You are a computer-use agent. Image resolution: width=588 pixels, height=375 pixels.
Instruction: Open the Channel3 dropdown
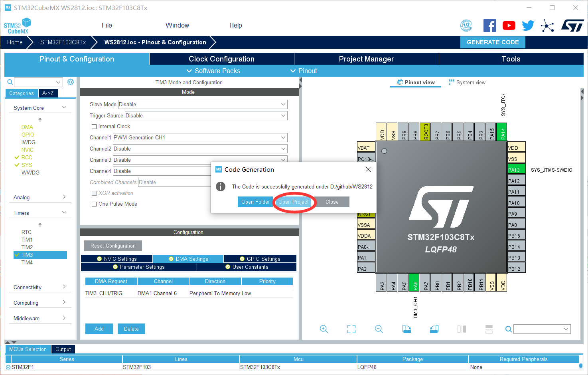tap(200, 160)
